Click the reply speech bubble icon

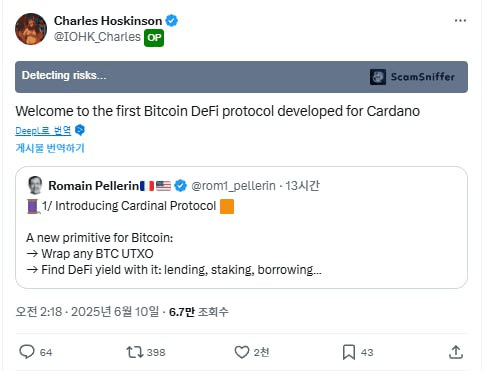tap(27, 352)
